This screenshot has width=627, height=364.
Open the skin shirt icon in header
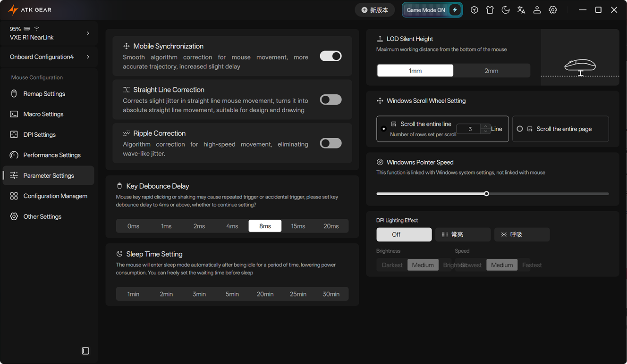click(x=490, y=10)
